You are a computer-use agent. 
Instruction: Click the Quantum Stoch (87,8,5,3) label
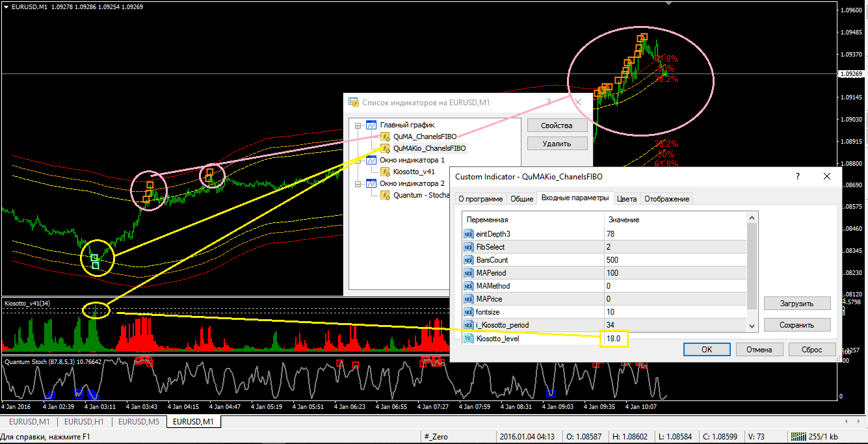(x=39, y=361)
